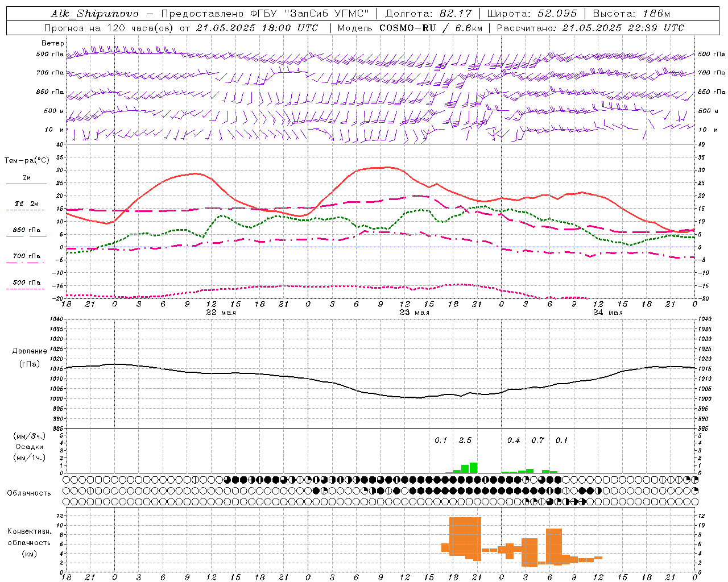Click the 0.4 precipitation amount value
728x582 pixels.
point(513,440)
